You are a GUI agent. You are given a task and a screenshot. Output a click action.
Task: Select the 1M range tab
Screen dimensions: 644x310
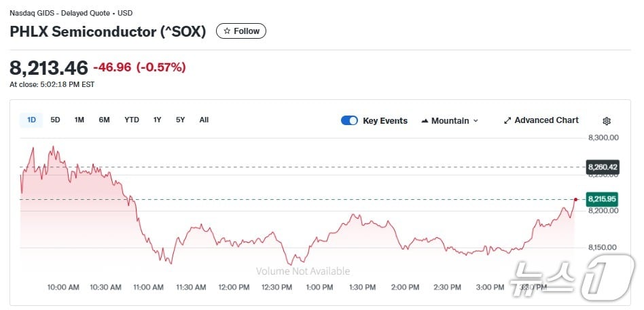[x=79, y=120]
